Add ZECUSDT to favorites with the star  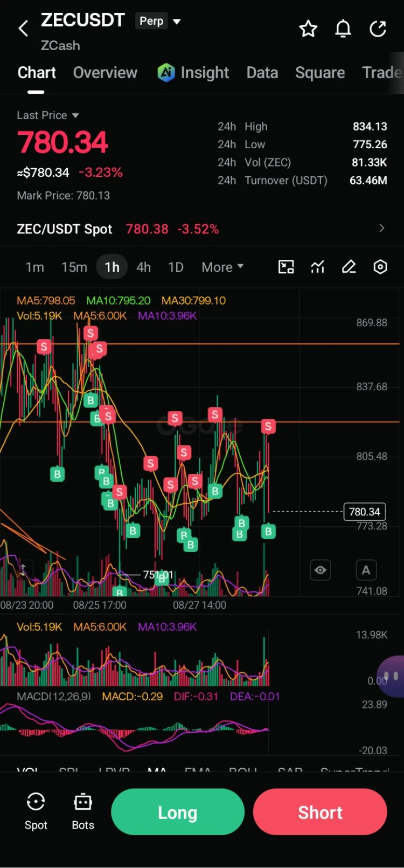[x=308, y=29]
